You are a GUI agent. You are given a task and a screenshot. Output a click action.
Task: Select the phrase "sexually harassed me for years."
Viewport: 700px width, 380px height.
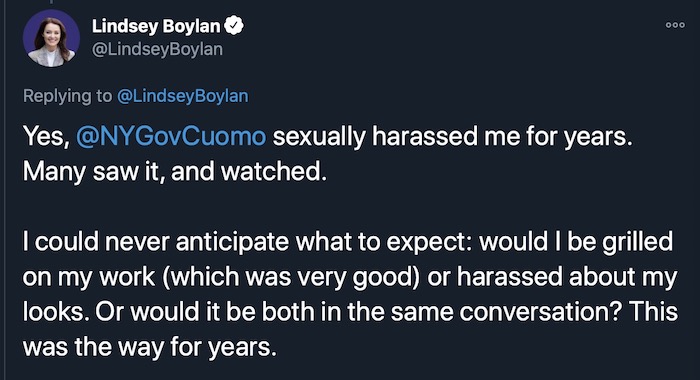453,136
